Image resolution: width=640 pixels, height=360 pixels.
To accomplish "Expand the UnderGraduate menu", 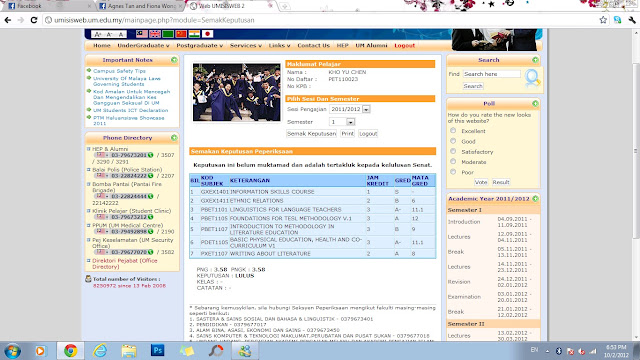I will tap(143, 45).
